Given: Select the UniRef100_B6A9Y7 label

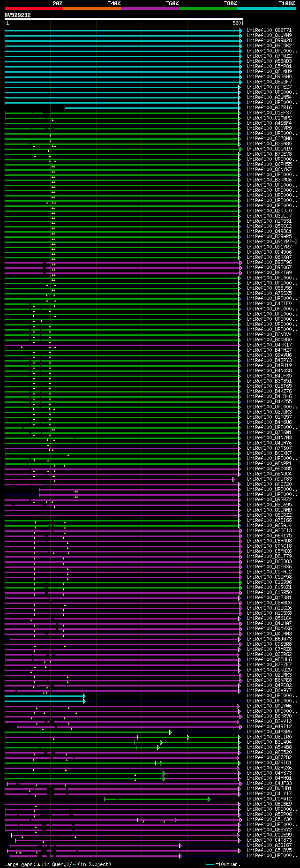Looking at the screenshot, I should (x=269, y=690).
